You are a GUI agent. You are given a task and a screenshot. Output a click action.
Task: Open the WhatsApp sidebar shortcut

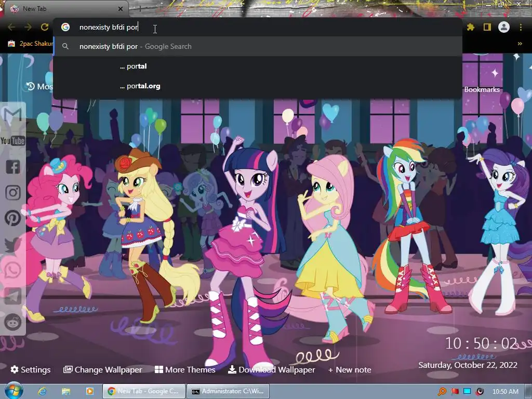tap(13, 270)
